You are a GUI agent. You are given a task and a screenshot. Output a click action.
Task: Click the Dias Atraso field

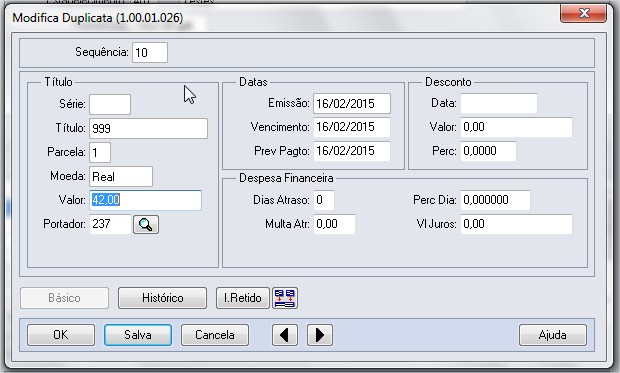coord(324,200)
